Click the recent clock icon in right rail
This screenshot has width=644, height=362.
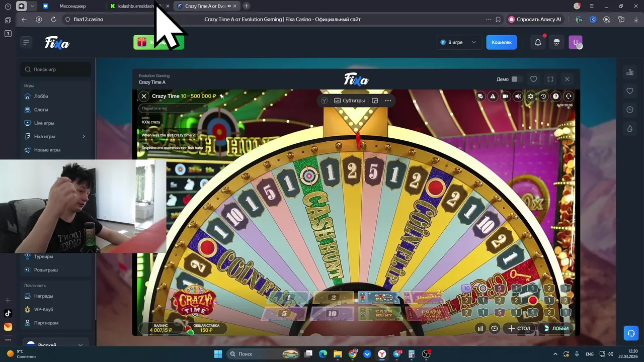tap(630, 110)
